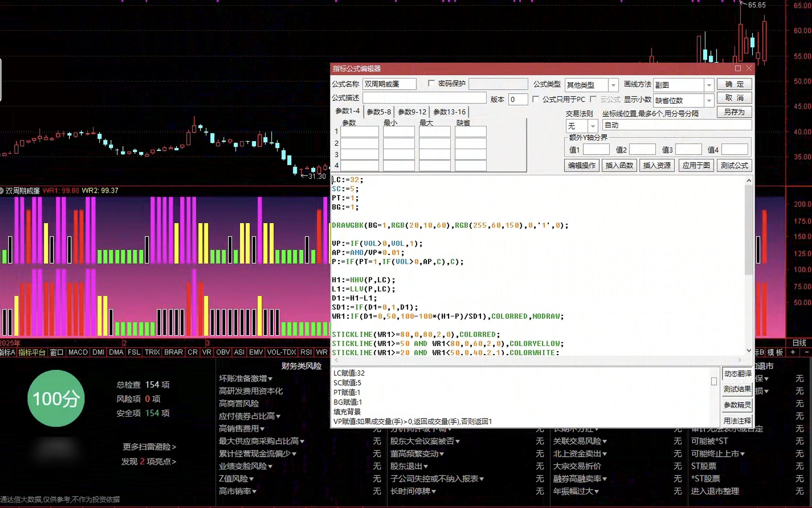Click the 公式描述 input field
Viewport: 812px width, 508px height.
click(x=424, y=98)
